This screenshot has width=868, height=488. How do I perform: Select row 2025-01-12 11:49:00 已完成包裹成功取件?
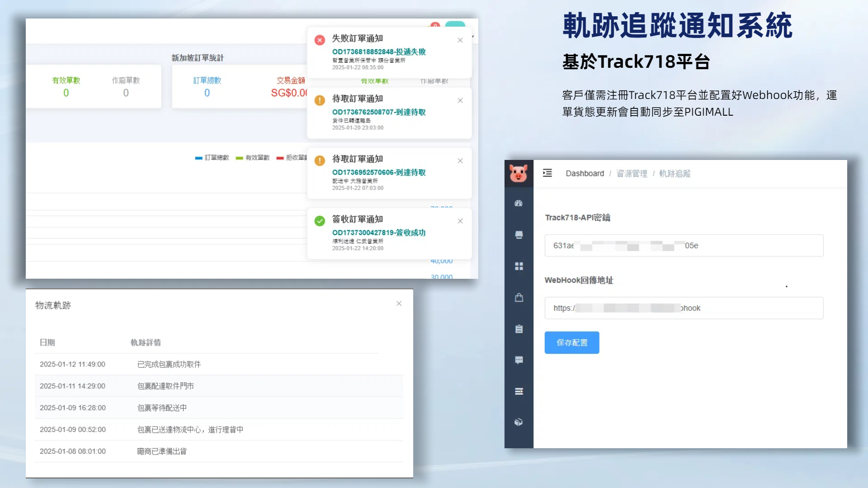click(x=219, y=364)
